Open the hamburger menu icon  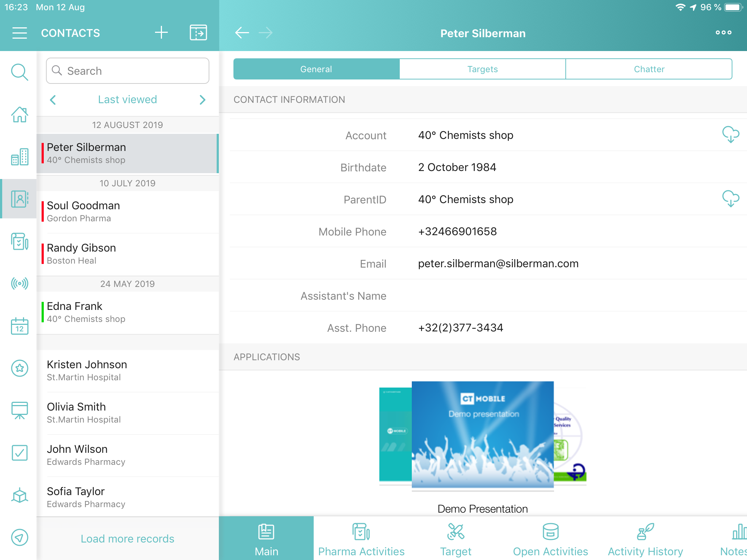pos(20,33)
